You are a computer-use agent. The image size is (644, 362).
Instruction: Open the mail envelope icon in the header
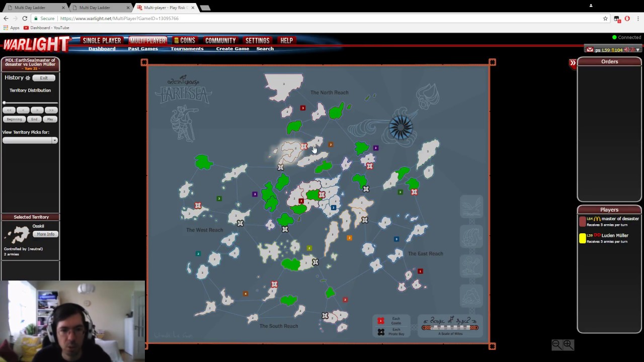590,50
